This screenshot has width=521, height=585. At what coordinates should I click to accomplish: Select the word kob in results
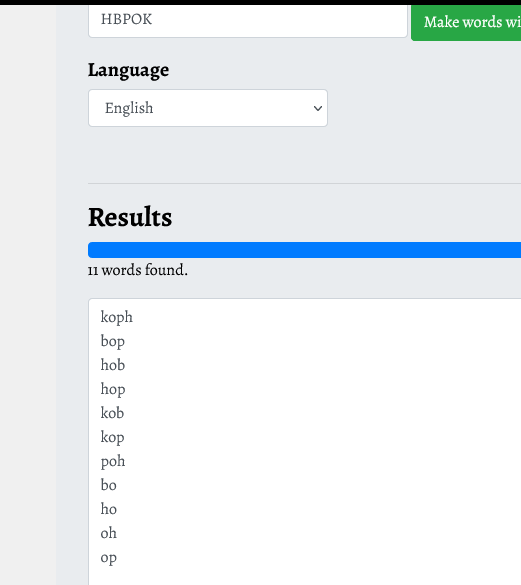(112, 413)
